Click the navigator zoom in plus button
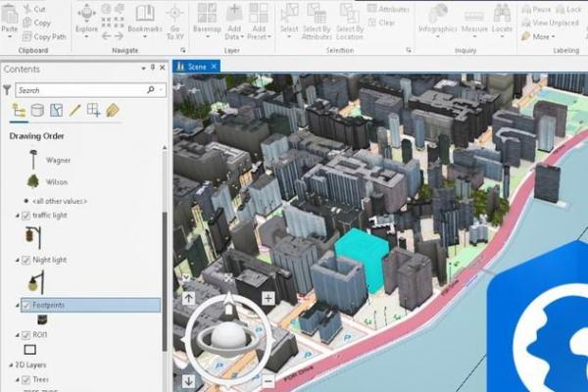 (x=268, y=298)
